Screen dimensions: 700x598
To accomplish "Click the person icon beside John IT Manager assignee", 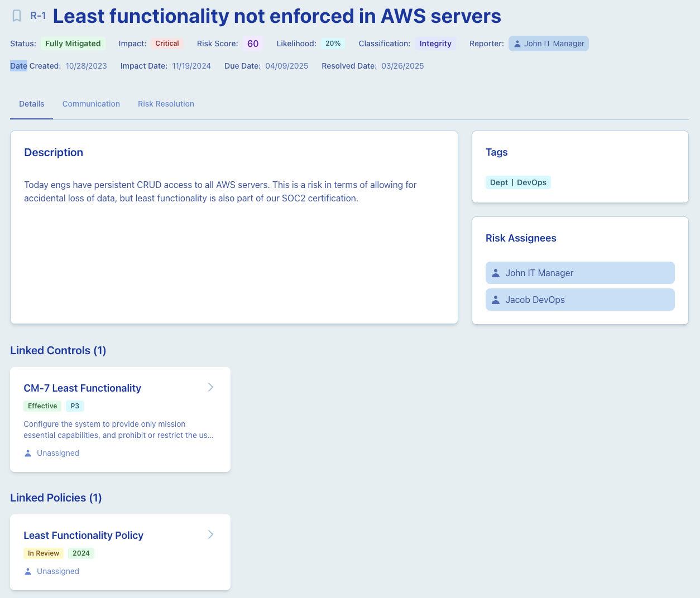I will click(x=495, y=273).
